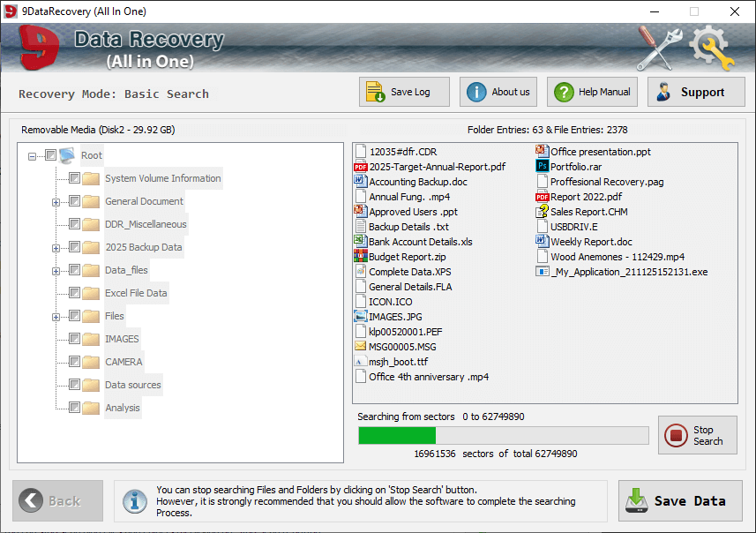The height and width of the screenshot is (533, 756).
Task: Click the PowerPoint icon of Approved Users .ppt
Action: pyautogui.click(x=360, y=211)
